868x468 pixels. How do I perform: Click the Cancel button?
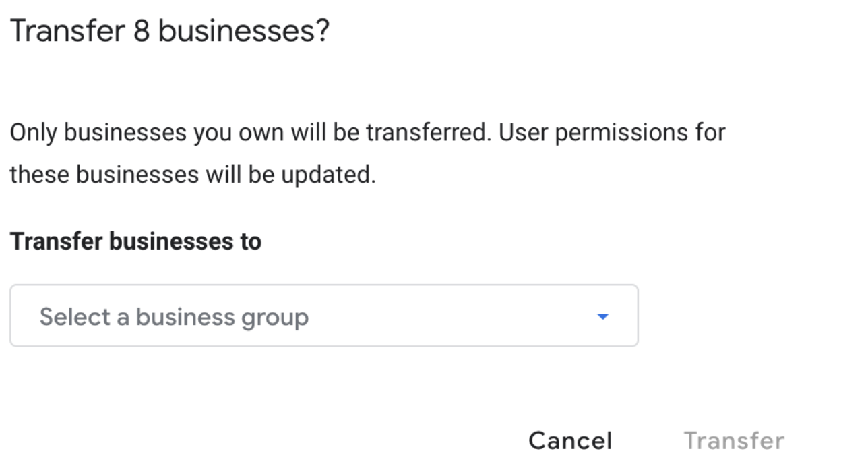point(570,441)
